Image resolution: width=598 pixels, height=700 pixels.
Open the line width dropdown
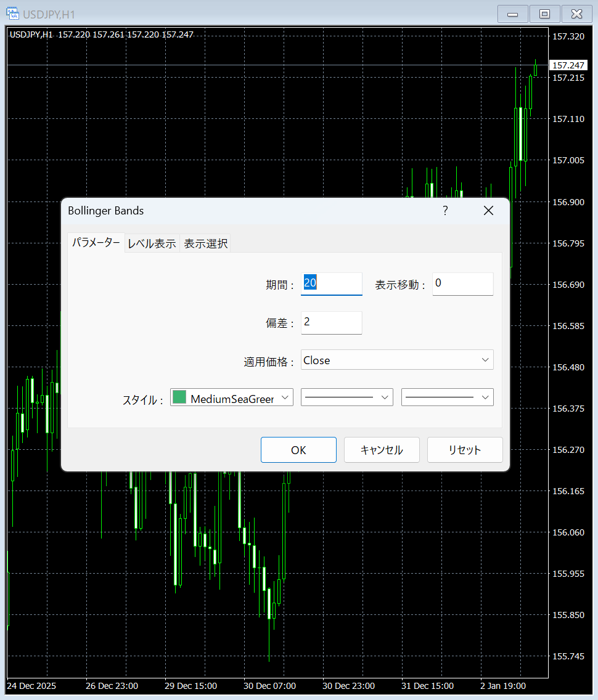click(x=447, y=398)
